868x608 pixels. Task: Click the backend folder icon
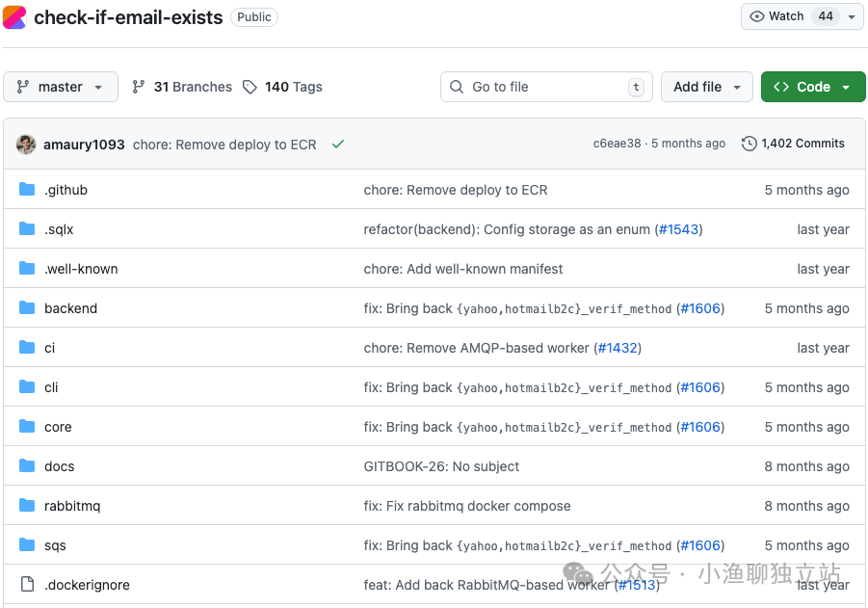click(27, 308)
